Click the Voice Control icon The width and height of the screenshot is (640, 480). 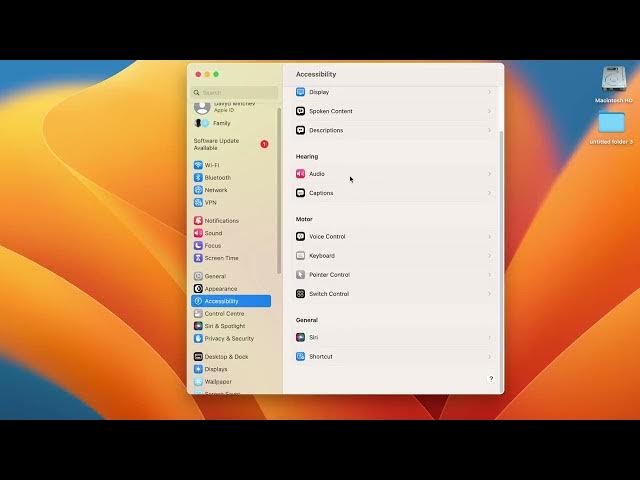pyautogui.click(x=300, y=237)
